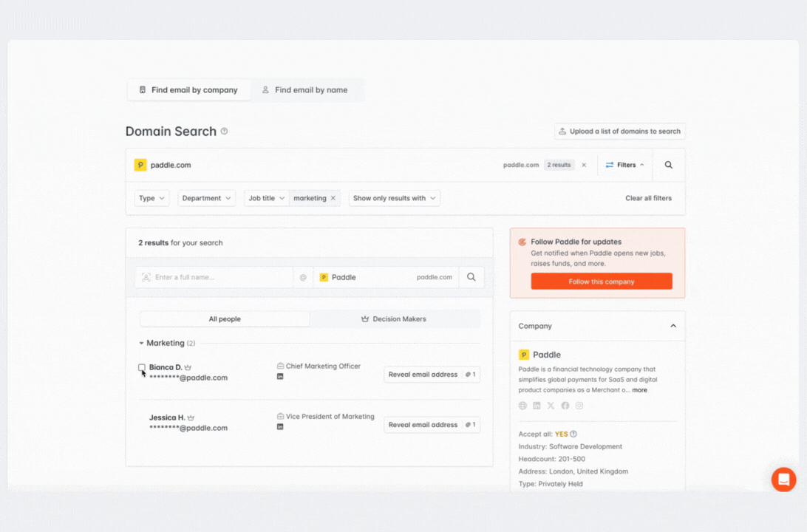Click Headcount: 201-500 text
Viewport: 807px width, 532px height.
552,459
